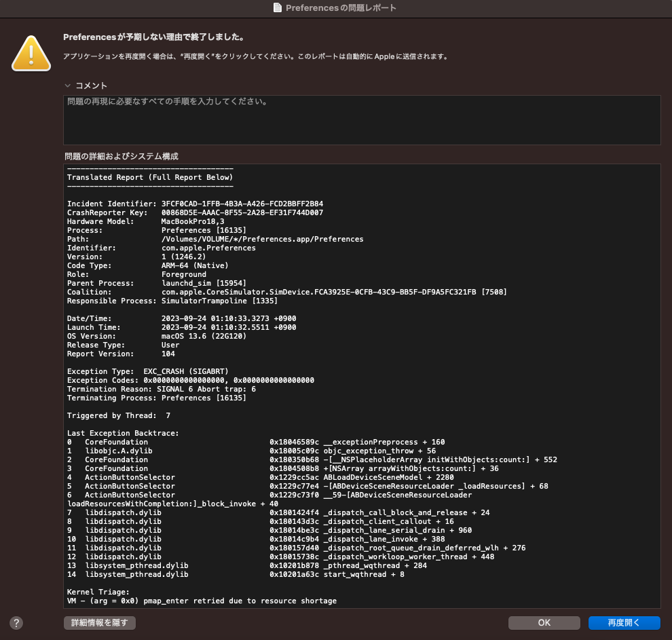The width and height of the screenshot is (672, 640).
Task: Click the Coalition CoreSimulator line
Action: (x=287, y=292)
